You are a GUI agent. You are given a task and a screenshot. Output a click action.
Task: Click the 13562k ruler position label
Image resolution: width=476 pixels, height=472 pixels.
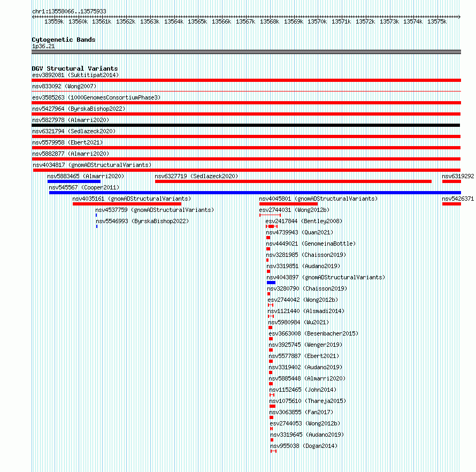tap(126, 21)
